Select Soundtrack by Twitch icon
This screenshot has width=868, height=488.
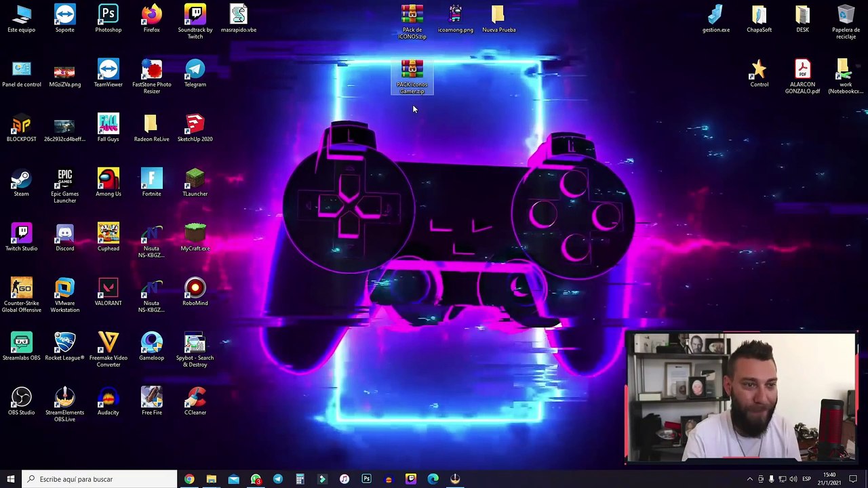click(x=195, y=22)
